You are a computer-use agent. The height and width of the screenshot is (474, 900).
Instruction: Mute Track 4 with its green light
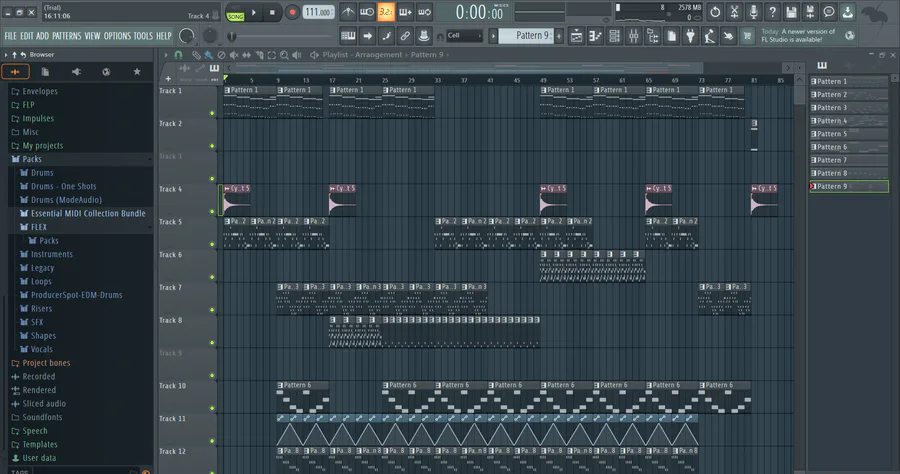tap(212, 211)
